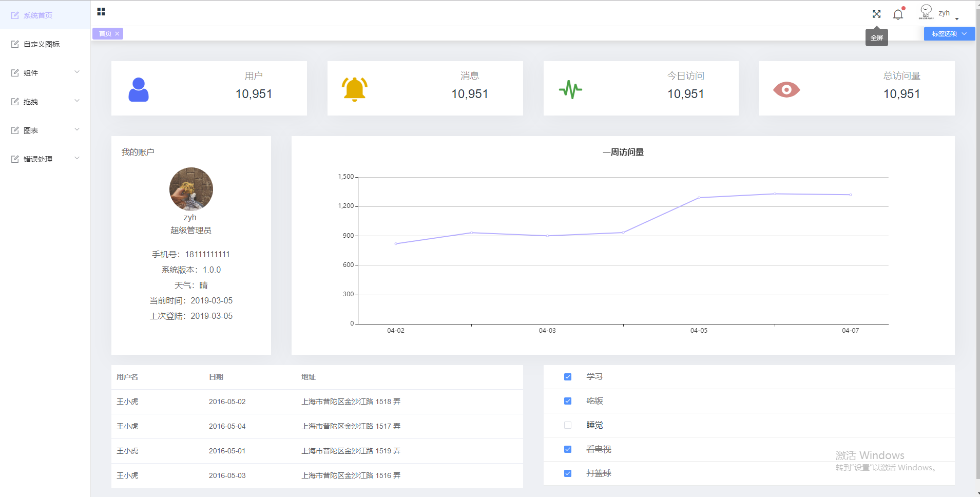This screenshot has width=980, height=497.
Task: Open the 自定义图标 menu item
Action: [41, 44]
